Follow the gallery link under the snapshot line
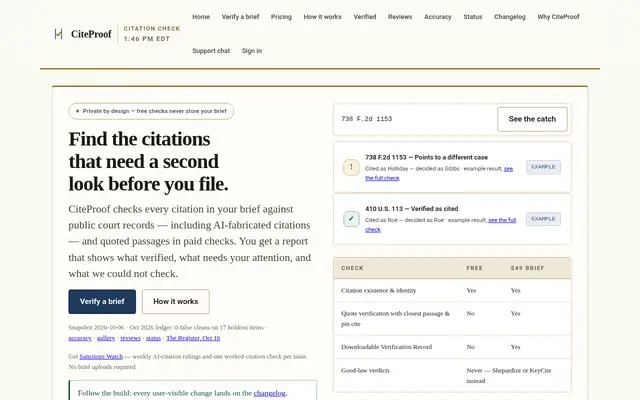The image size is (640, 400). pyautogui.click(x=106, y=338)
